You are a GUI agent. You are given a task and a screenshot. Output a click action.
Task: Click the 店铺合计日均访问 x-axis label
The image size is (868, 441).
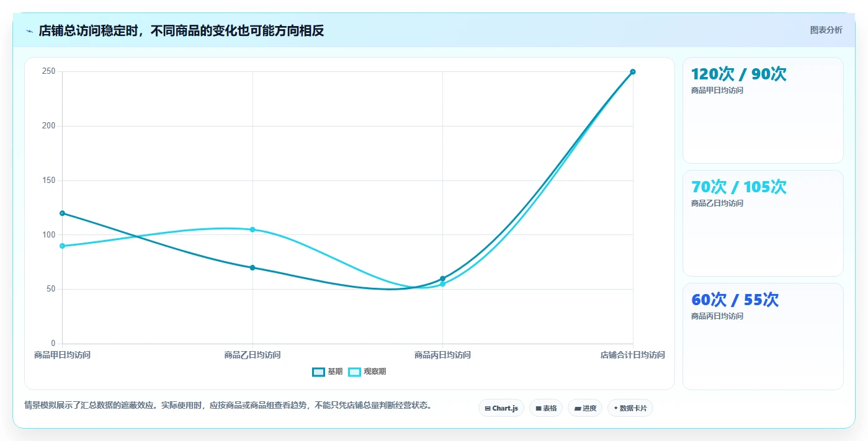632,355
